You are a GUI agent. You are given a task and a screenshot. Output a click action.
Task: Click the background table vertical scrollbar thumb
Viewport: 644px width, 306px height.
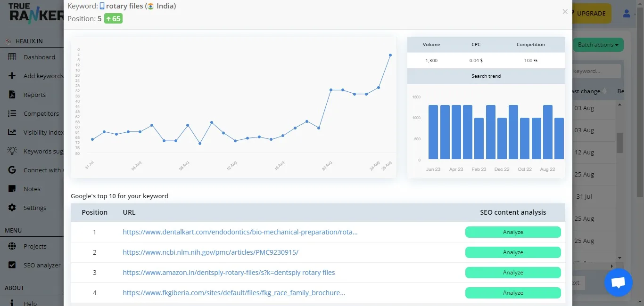[x=620, y=142]
